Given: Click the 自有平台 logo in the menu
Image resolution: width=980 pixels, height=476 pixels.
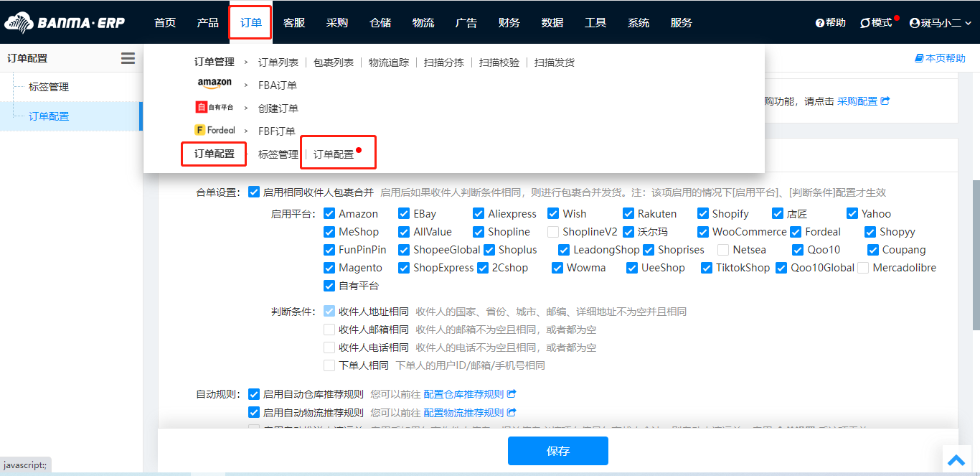Looking at the screenshot, I should click(215, 108).
